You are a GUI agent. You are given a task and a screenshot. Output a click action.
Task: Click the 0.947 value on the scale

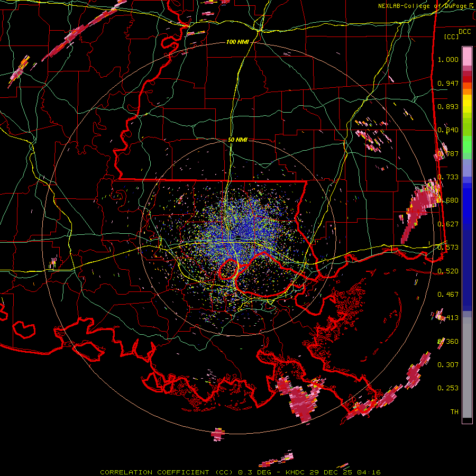point(448,83)
